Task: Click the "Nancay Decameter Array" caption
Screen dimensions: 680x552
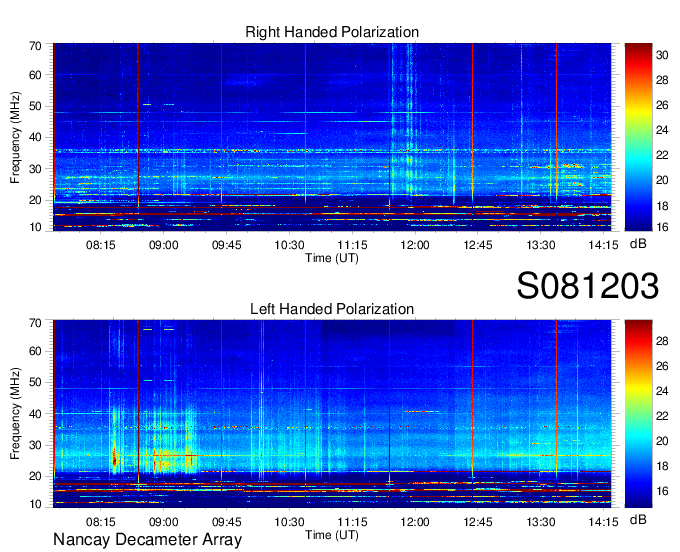Action: 147,540
